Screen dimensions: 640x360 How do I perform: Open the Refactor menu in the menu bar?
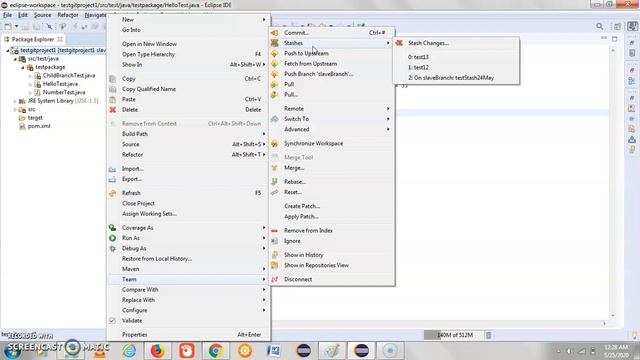click(x=68, y=15)
